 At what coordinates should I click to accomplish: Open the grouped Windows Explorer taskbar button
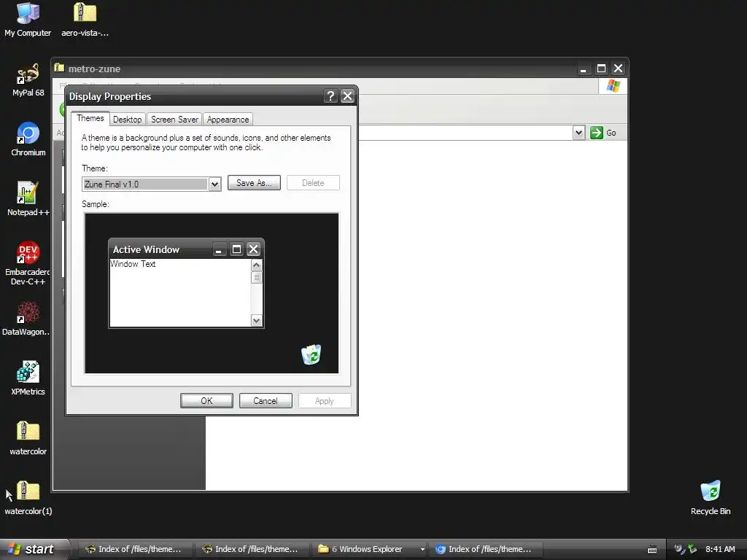(x=367, y=549)
